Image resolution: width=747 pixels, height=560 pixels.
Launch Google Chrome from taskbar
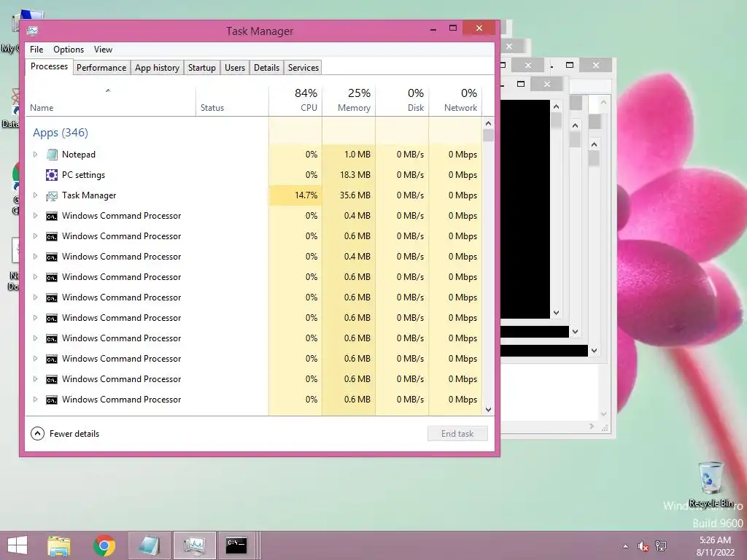(104, 545)
